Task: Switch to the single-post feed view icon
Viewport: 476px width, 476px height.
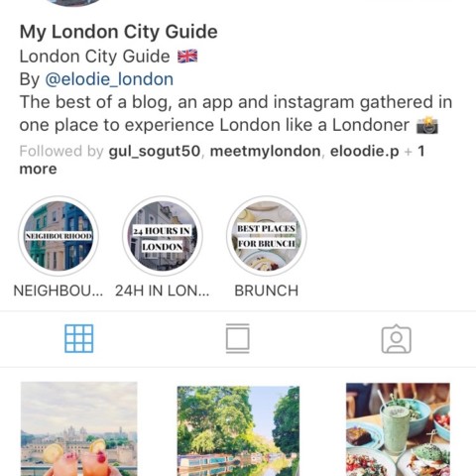Action: pyautogui.click(x=238, y=338)
